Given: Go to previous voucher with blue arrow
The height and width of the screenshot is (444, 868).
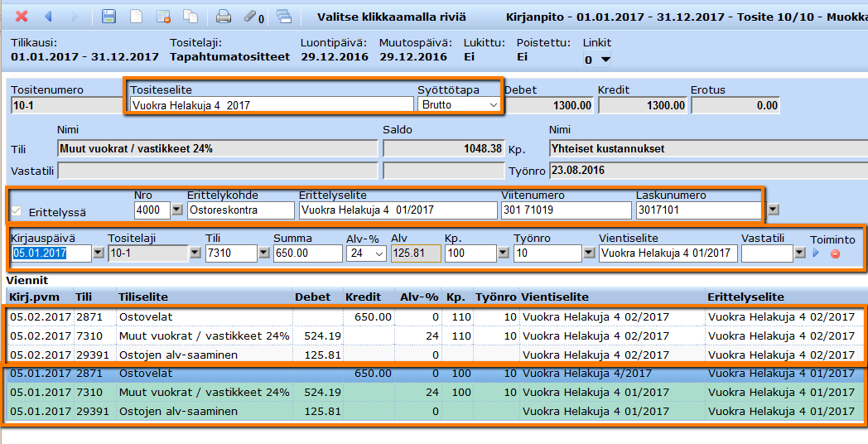Looking at the screenshot, I should point(48,16).
